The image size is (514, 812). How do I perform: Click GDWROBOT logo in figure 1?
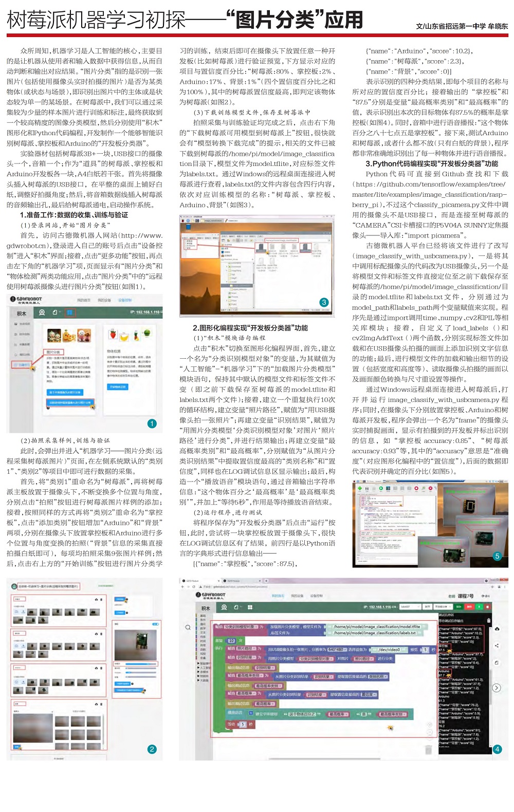[x=26, y=300]
